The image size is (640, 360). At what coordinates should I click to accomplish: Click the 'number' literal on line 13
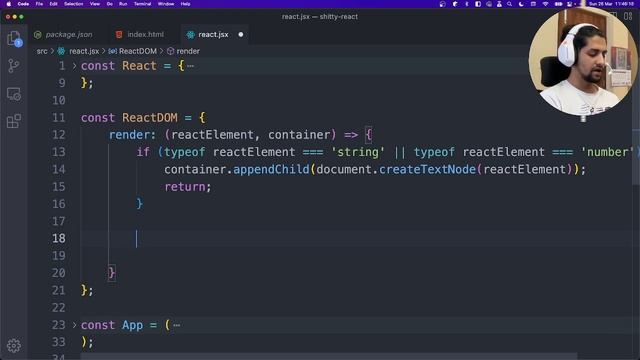point(607,152)
